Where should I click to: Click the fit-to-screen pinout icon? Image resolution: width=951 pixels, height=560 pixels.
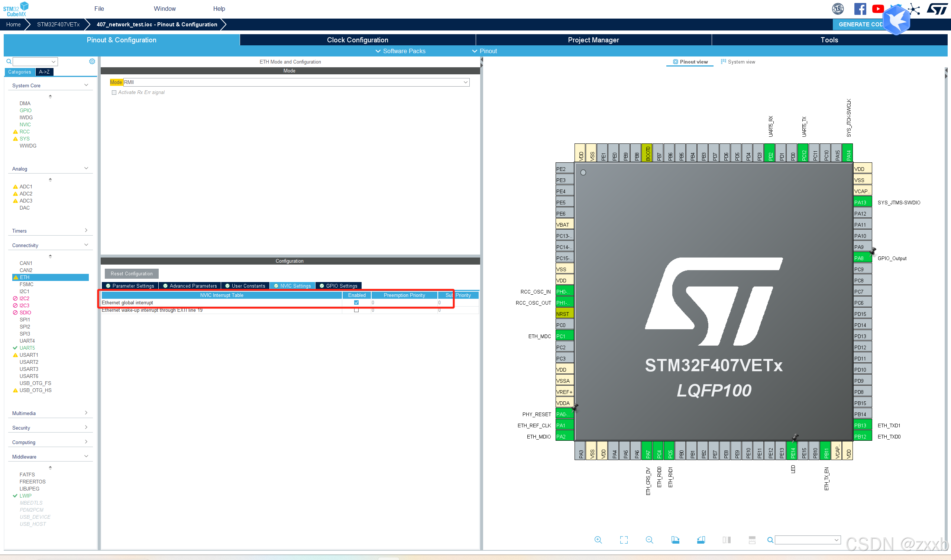click(624, 540)
